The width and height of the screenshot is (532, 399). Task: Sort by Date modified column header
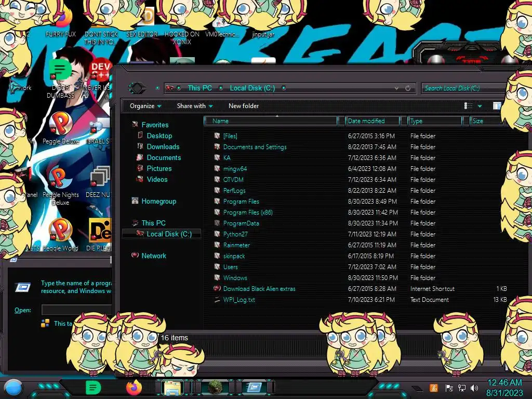373,121
